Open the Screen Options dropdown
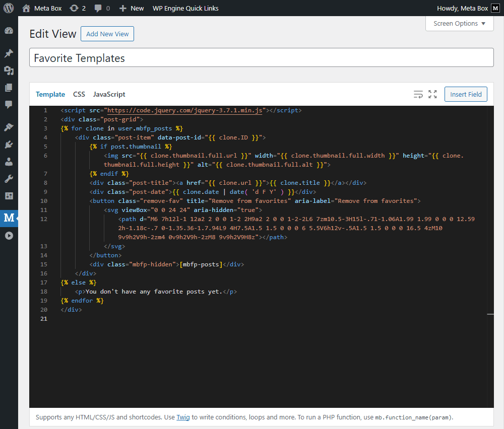Viewport: 504px width, 429px height. pyautogui.click(x=459, y=23)
